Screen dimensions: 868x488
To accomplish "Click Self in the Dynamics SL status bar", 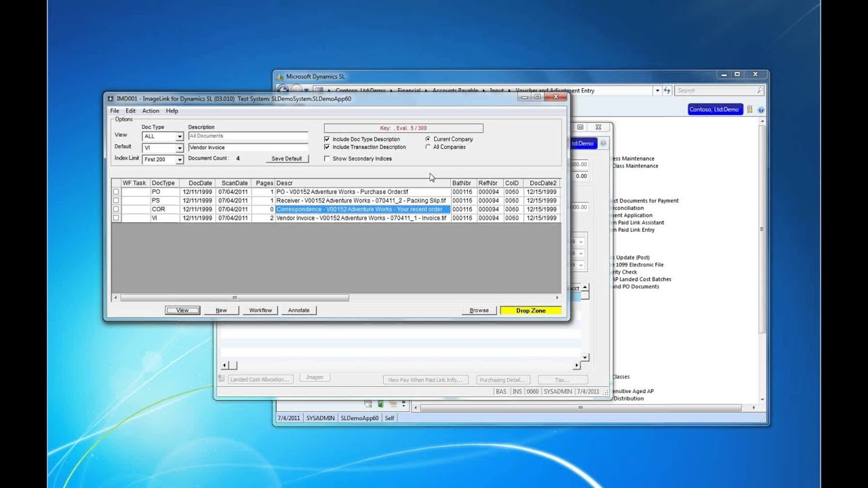I will [389, 418].
